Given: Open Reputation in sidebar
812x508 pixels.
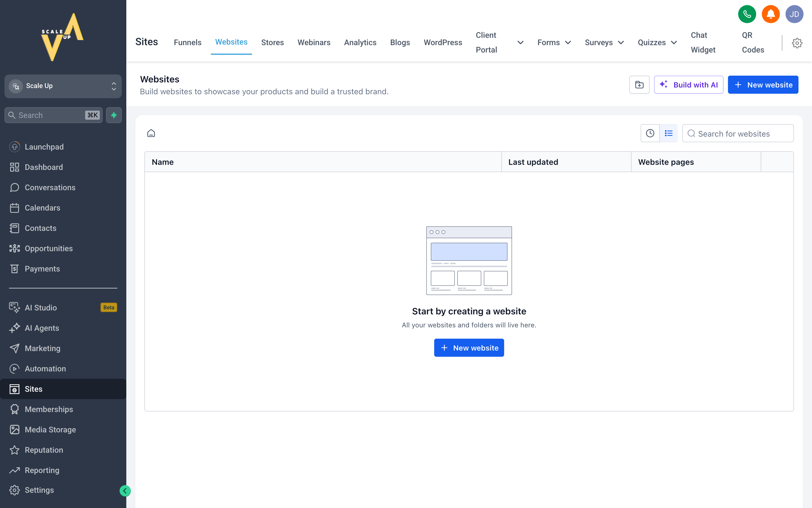Looking at the screenshot, I should click(63, 450).
